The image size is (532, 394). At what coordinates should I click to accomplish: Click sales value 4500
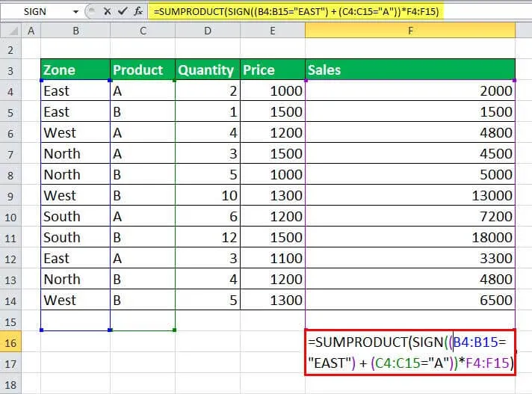coord(410,153)
